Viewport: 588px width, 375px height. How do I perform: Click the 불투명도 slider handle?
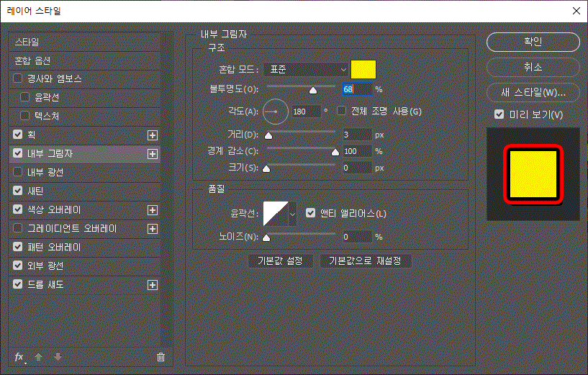[x=313, y=91]
